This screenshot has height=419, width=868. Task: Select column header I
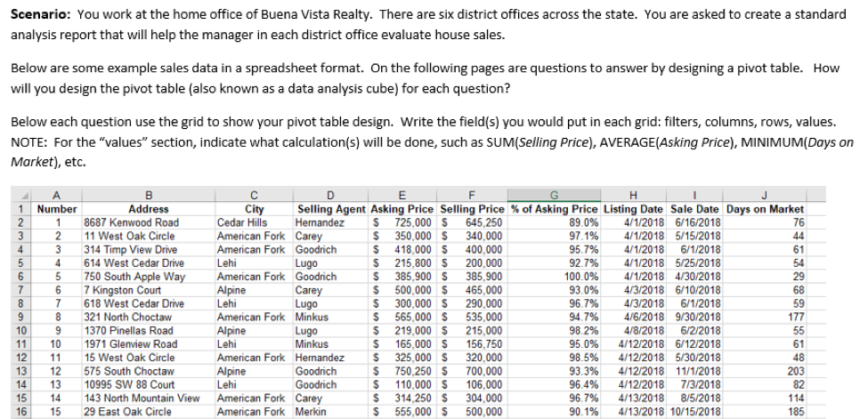[694, 195]
